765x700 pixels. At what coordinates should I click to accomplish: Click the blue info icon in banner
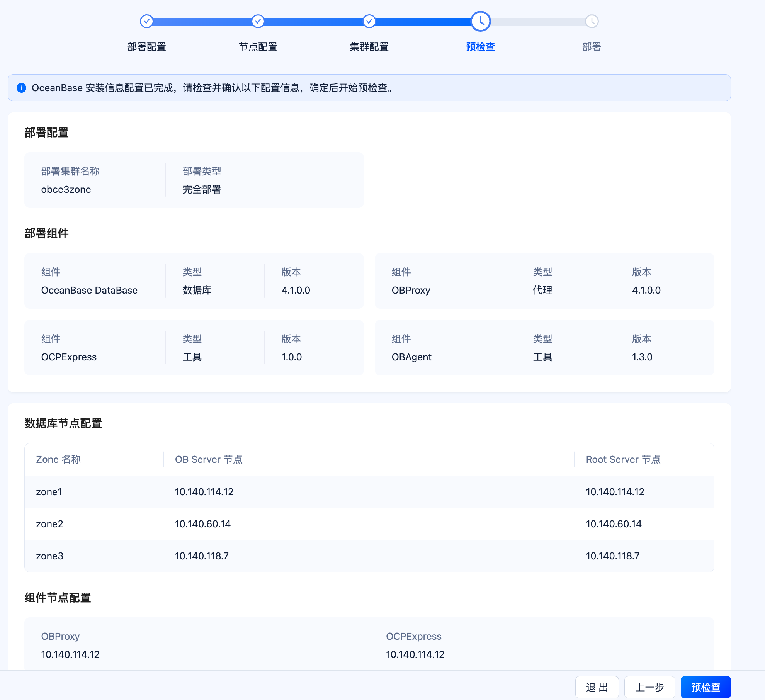point(22,88)
